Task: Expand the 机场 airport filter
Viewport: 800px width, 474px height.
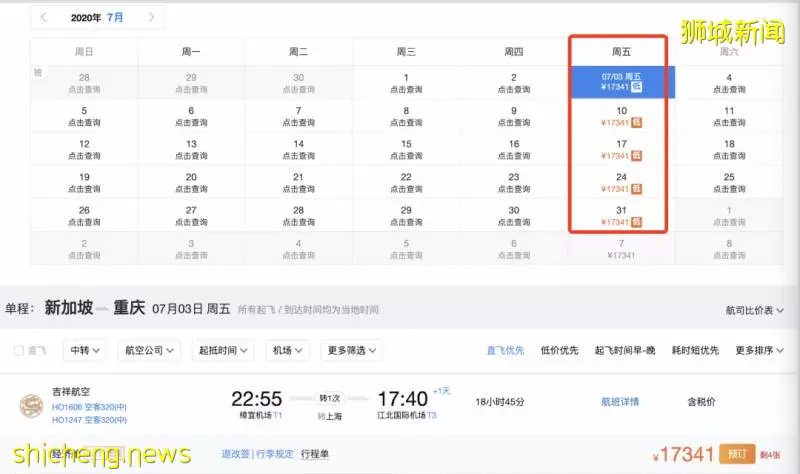Action: click(x=287, y=351)
